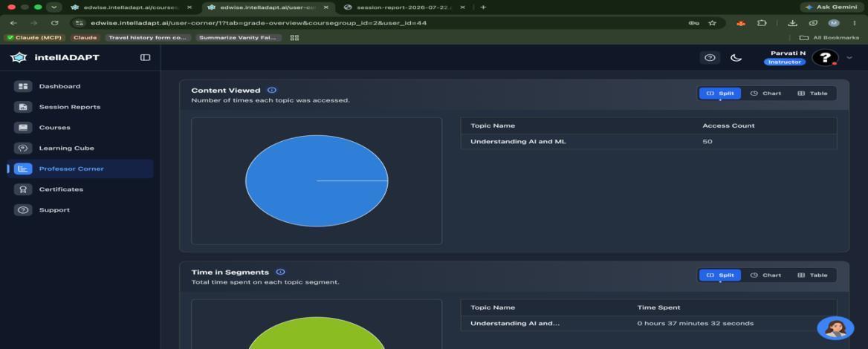Click the green Time in Segments pie chart
868x349 pixels.
pos(317,333)
